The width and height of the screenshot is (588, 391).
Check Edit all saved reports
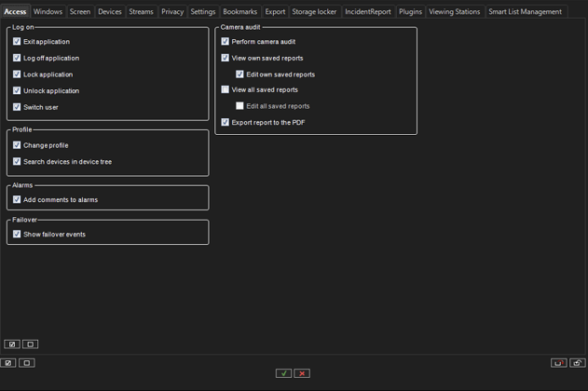tap(239, 106)
